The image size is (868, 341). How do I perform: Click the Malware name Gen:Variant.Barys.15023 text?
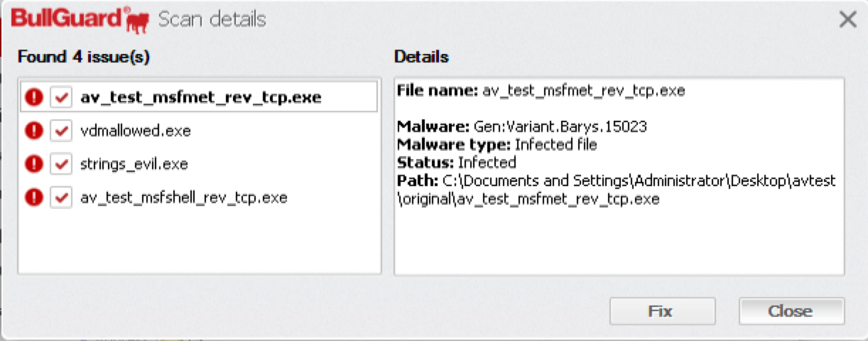coord(558,127)
